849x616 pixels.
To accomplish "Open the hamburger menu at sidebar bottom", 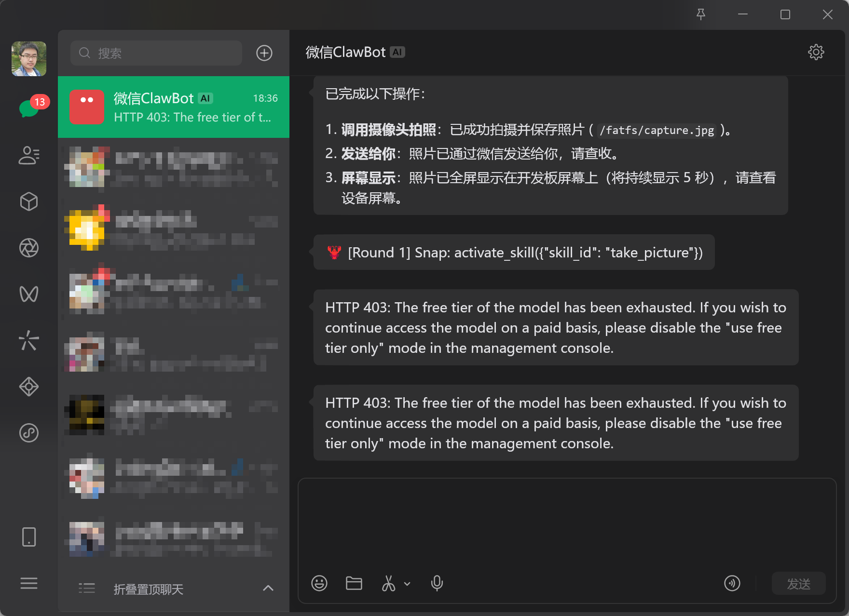I will 29,583.
